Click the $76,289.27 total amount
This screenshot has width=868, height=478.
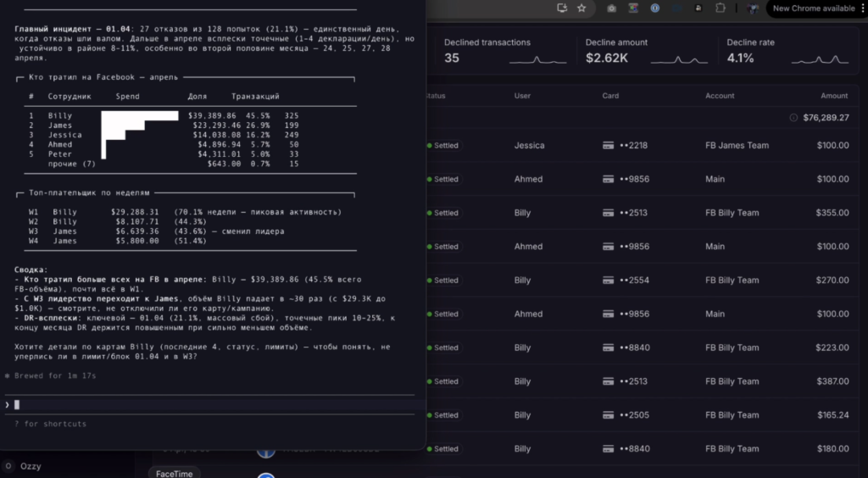click(826, 117)
